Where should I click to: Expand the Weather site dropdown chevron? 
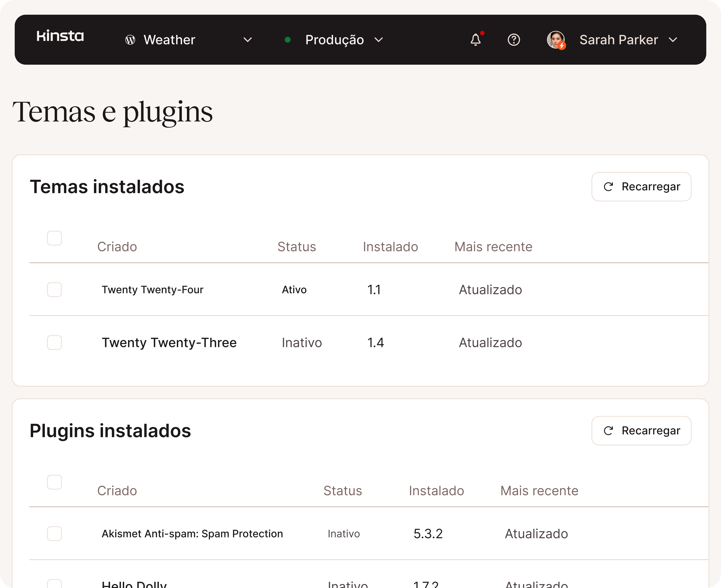click(x=248, y=40)
